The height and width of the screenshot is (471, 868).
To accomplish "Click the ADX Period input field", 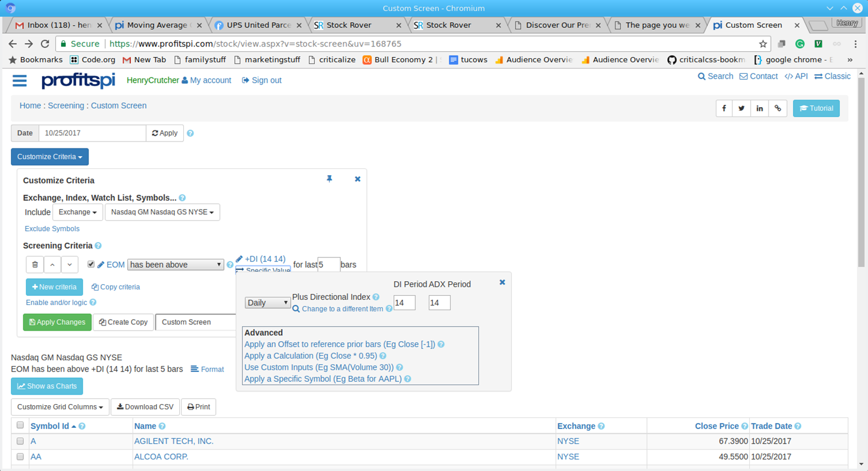I will (439, 303).
